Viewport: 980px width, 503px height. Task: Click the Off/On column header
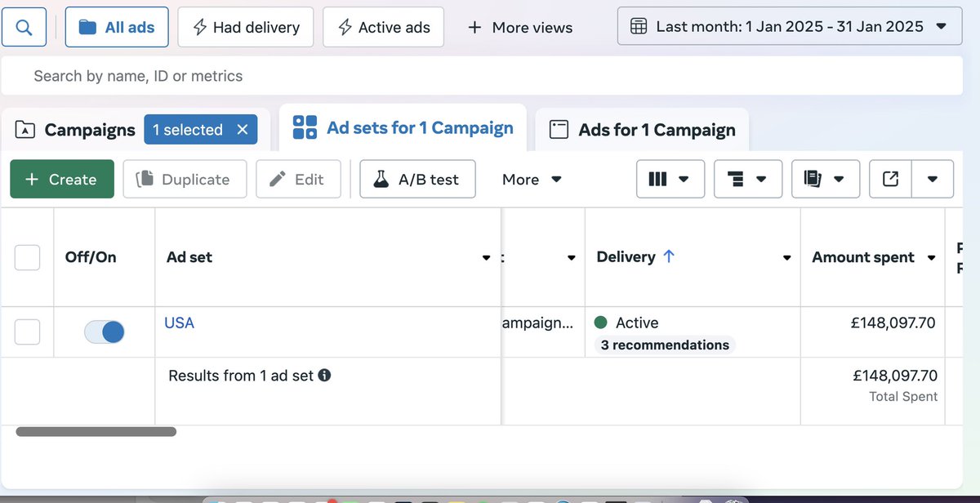pos(91,257)
